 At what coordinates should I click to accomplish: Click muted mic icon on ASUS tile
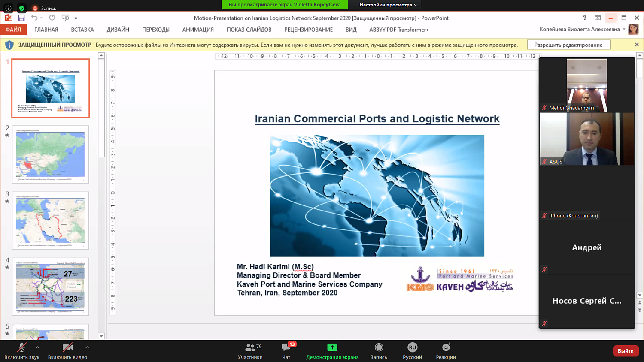[x=544, y=162]
